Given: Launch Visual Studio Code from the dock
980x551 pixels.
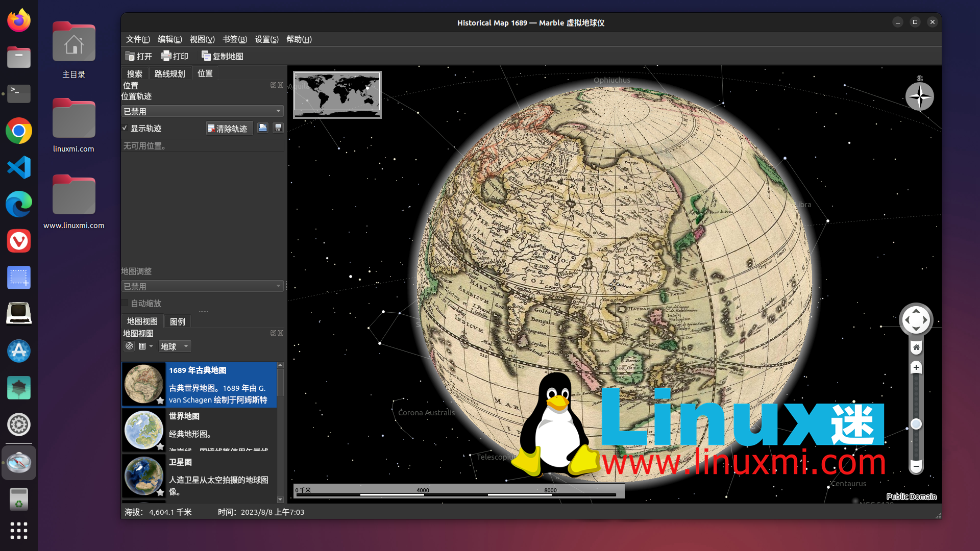Looking at the screenshot, I should [x=19, y=168].
